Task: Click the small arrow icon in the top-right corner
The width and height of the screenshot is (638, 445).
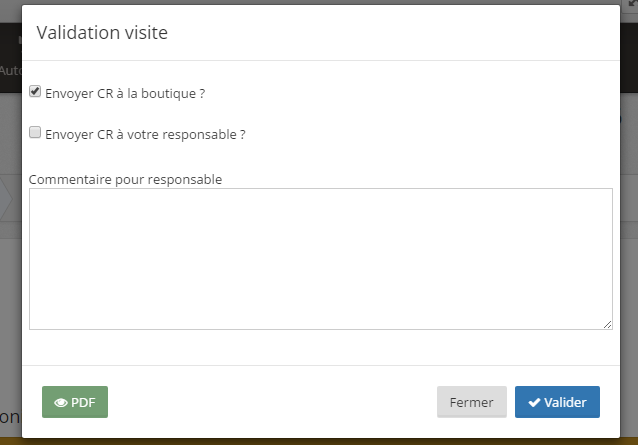Action: click(x=632, y=4)
